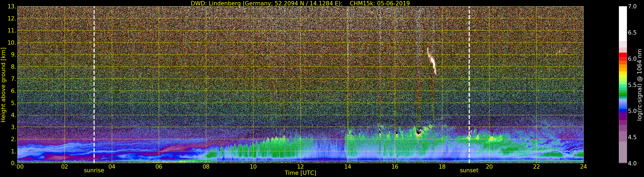Select the "10." height axis tick label
The height and width of the screenshot is (177, 644).
(12, 43)
